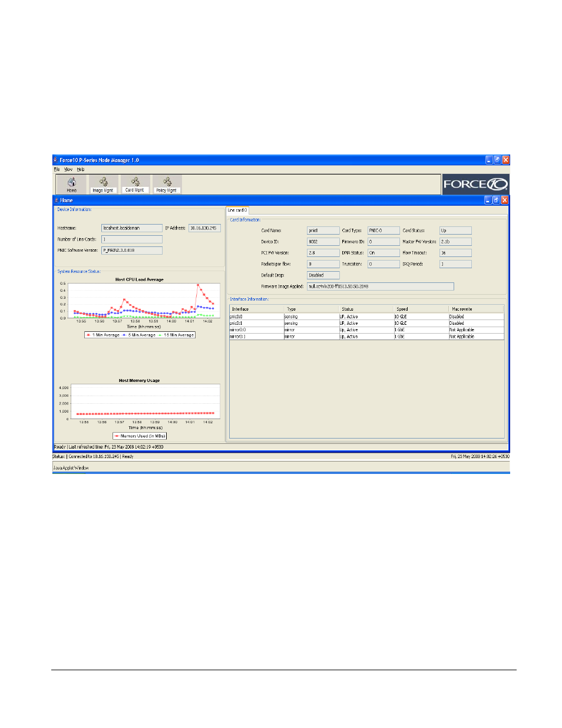The width and height of the screenshot is (562, 728).
Task: Open the Home toolbar button
Action: 71,185
